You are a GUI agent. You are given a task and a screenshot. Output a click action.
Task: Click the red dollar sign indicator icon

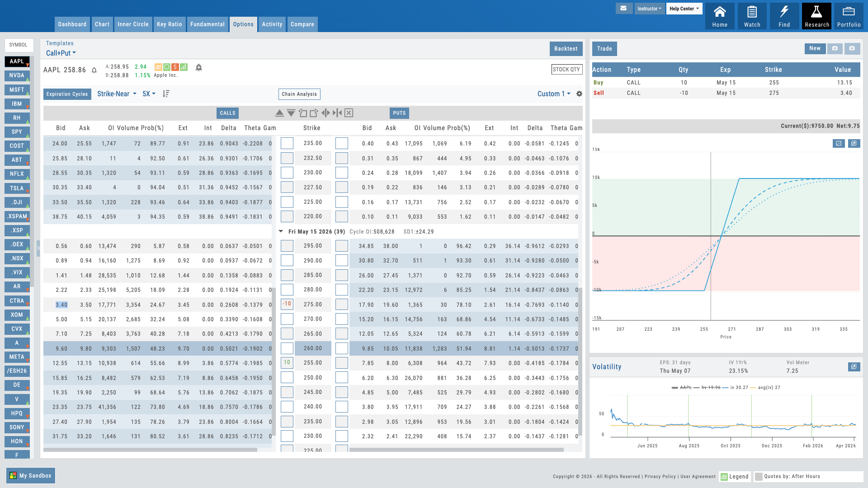[x=175, y=67]
